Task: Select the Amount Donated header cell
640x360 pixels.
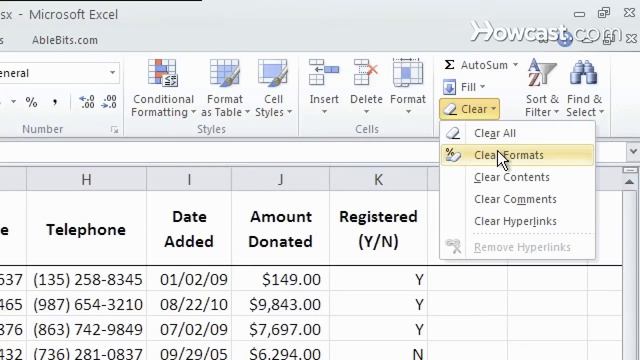Action: pos(280,229)
